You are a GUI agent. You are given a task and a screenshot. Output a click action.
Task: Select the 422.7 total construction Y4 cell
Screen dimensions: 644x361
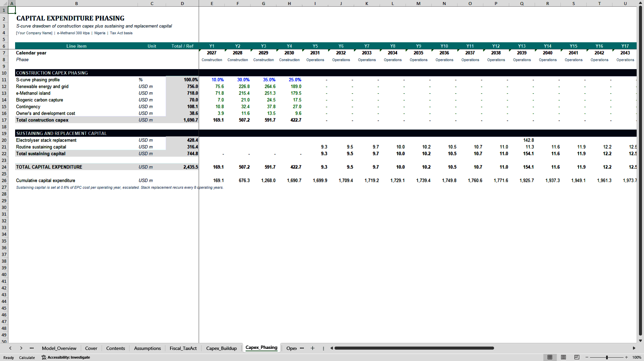tap(289, 120)
